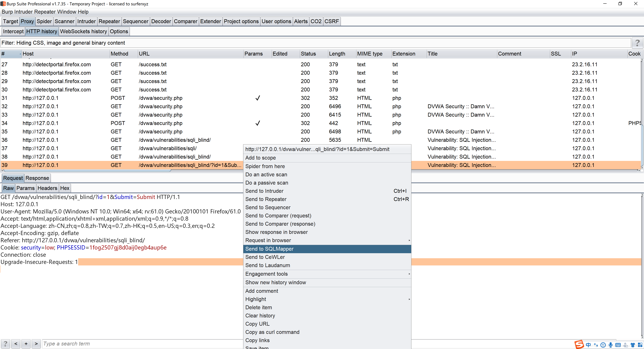Open the Extender tab
Screen dimensions: 644x349
pos(210,21)
